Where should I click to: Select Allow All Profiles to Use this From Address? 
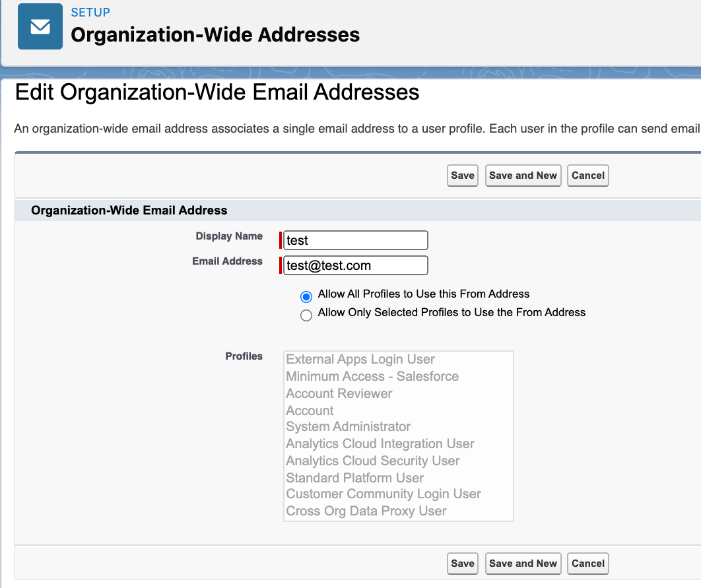pyautogui.click(x=306, y=297)
